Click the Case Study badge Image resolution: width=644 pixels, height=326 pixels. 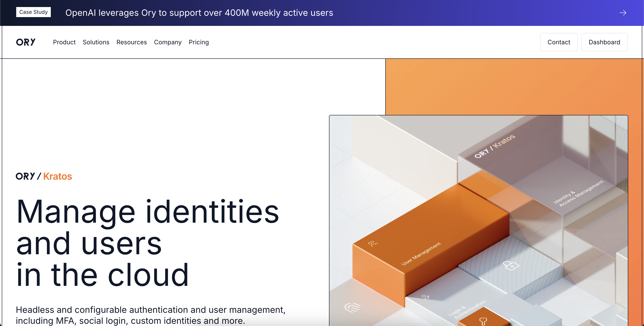pyautogui.click(x=34, y=12)
